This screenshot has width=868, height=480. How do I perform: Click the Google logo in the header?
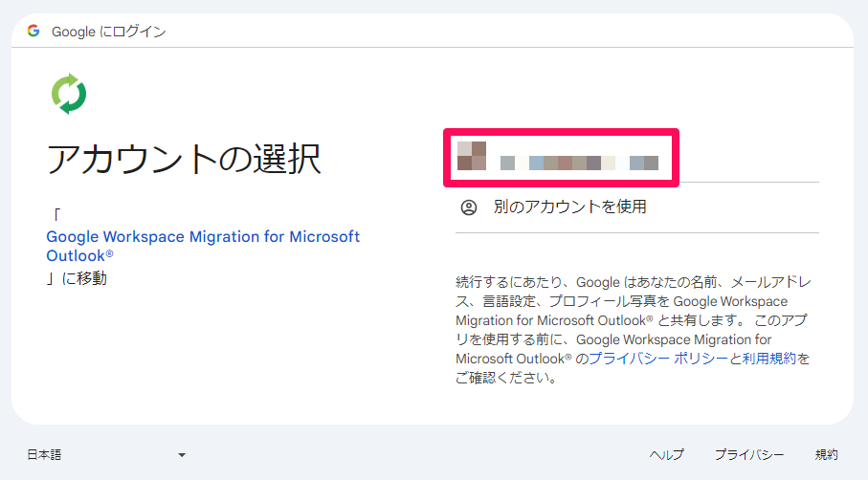tap(33, 31)
